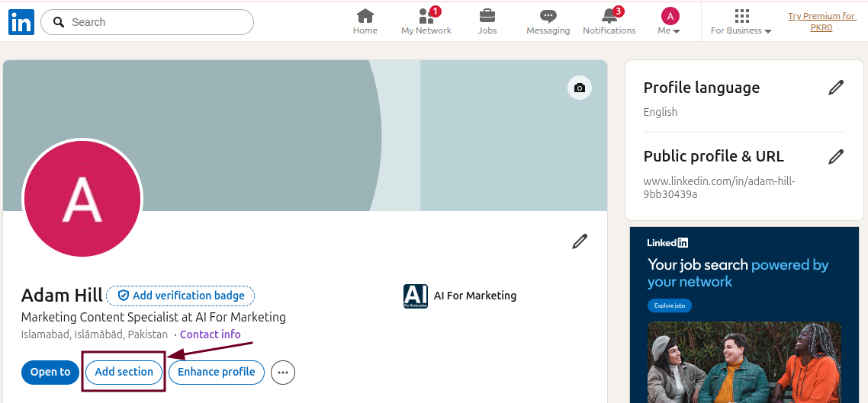Edit Profile language with pencil icon

coord(835,88)
